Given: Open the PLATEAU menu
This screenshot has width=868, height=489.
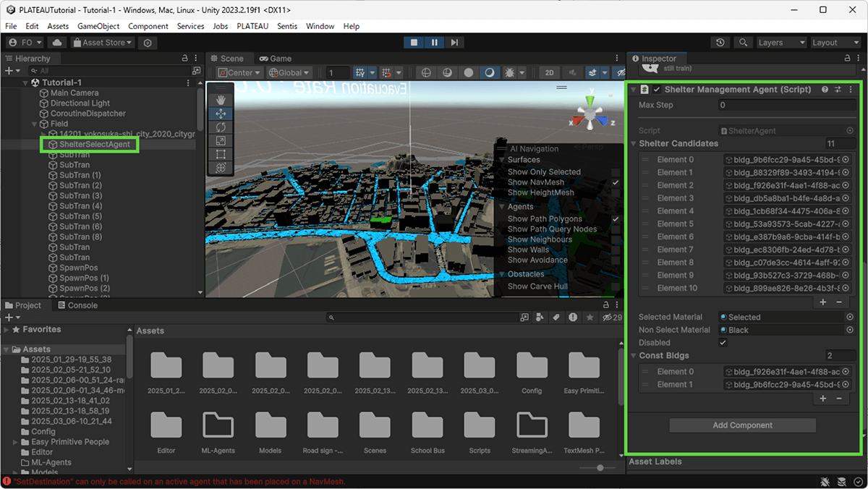Looking at the screenshot, I should (x=252, y=26).
